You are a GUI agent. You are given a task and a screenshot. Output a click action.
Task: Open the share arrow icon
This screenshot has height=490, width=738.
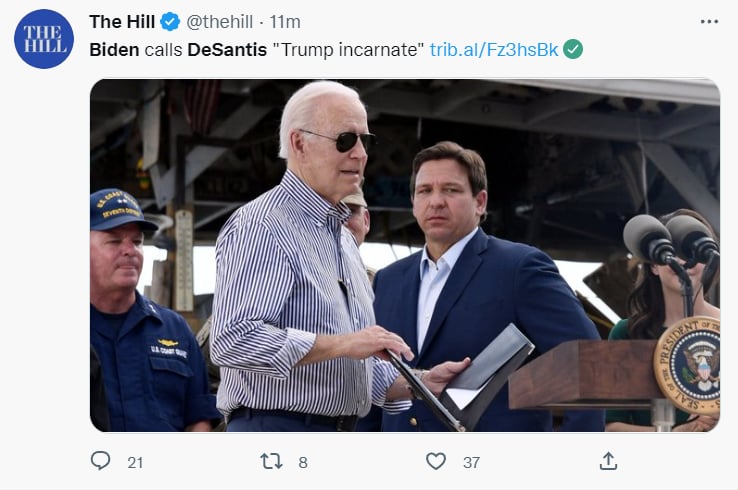pos(608,461)
